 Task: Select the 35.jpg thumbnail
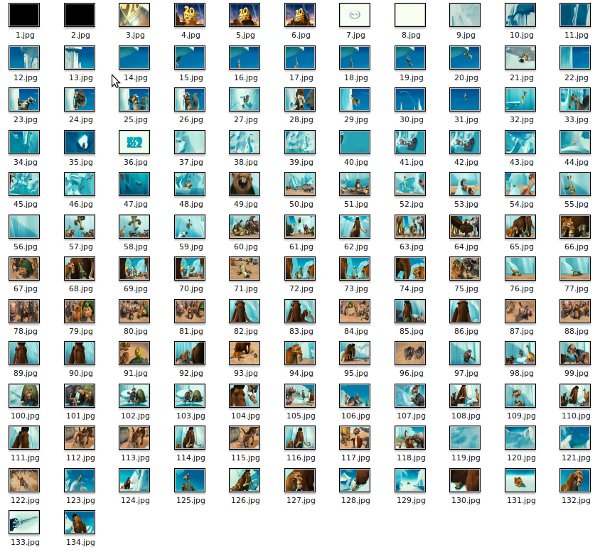[x=79, y=142]
